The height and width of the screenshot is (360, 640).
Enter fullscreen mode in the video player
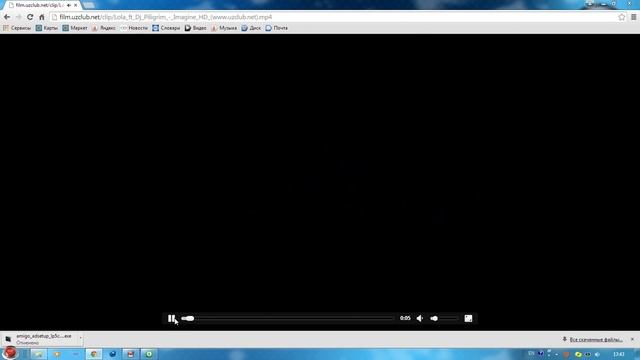(468, 318)
